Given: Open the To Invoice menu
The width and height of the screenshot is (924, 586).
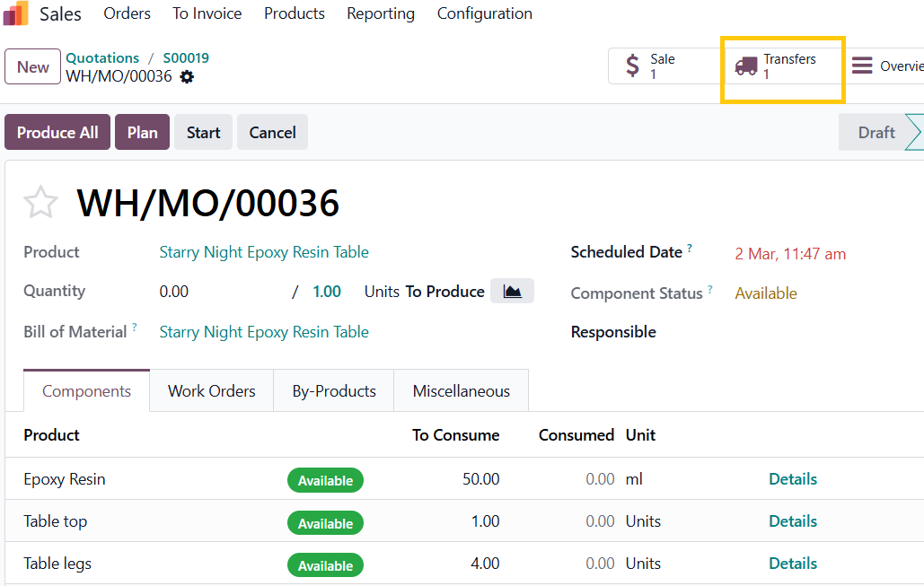Looking at the screenshot, I should tap(207, 13).
